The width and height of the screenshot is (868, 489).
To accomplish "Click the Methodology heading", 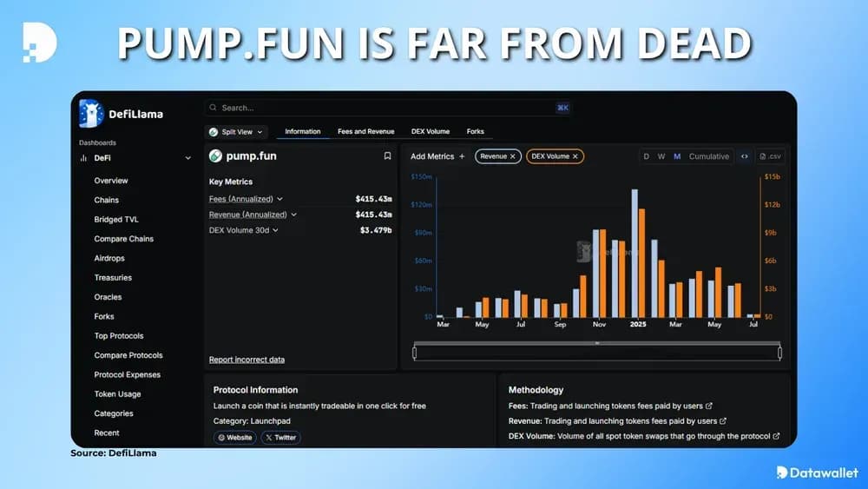I will coord(536,390).
